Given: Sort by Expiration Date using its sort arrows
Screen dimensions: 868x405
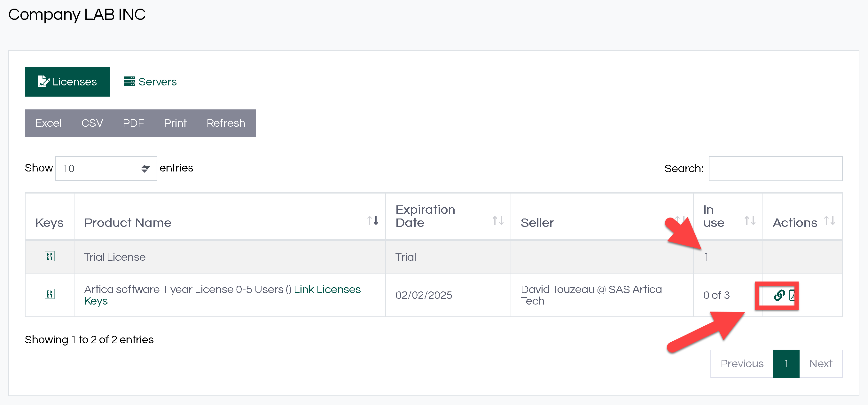Looking at the screenshot, I should coord(498,221).
